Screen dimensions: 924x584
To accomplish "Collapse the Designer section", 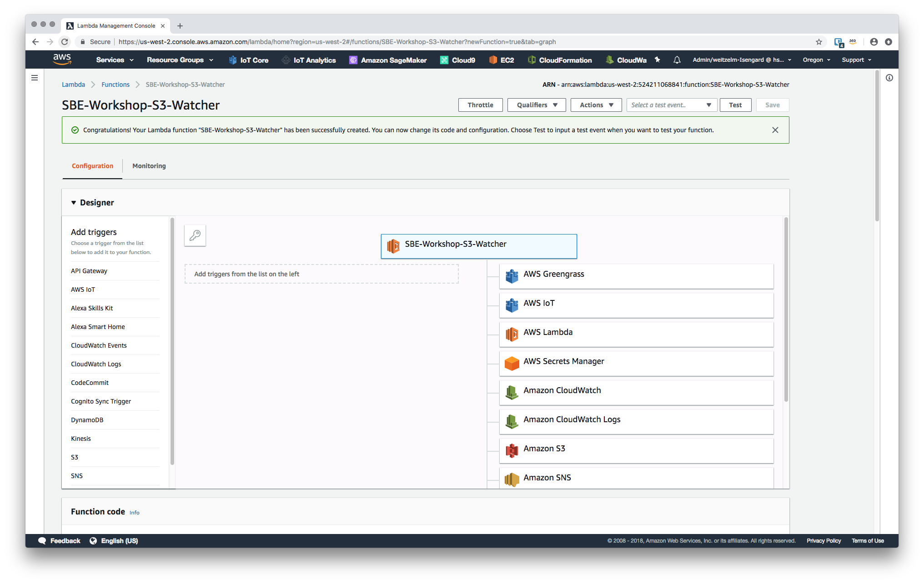I will [x=74, y=203].
